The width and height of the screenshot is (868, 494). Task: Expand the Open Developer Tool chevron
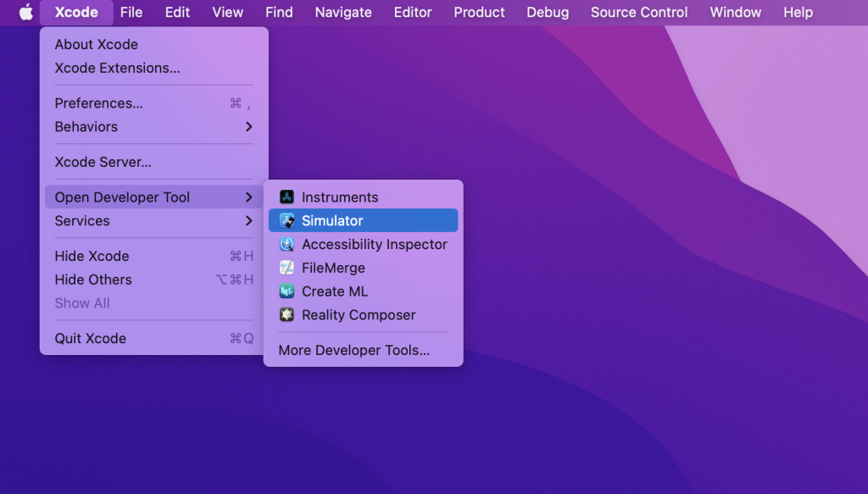pyautogui.click(x=249, y=197)
